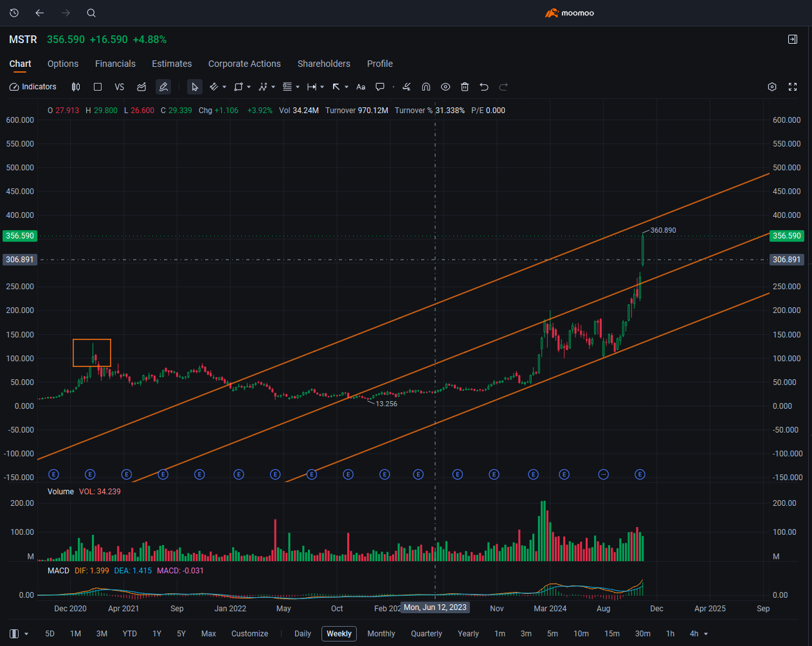Select the Max time range
The height and width of the screenshot is (646, 812).
pyautogui.click(x=208, y=634)
